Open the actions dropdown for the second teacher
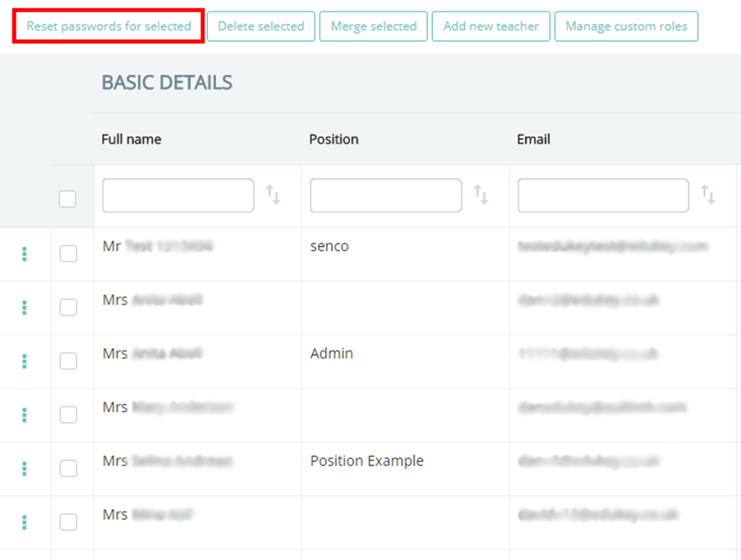This screenshot has height=560, width=741. click(x=25, y=307)
